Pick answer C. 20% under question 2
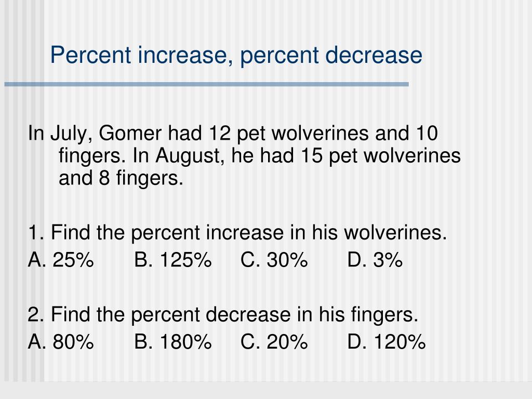Image resolution: width=532 pixels, height=399 pixels. point(274,341)
